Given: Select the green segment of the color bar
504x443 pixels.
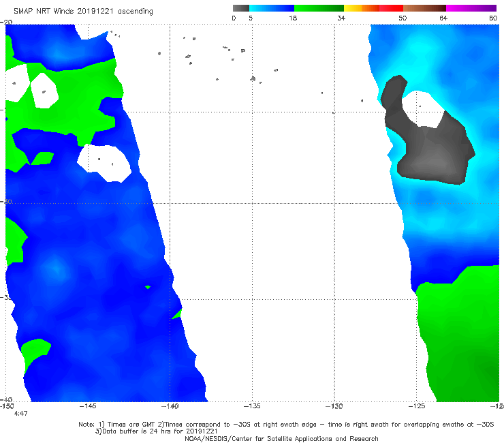Looking at the screenshot, I should coord(319,8).
